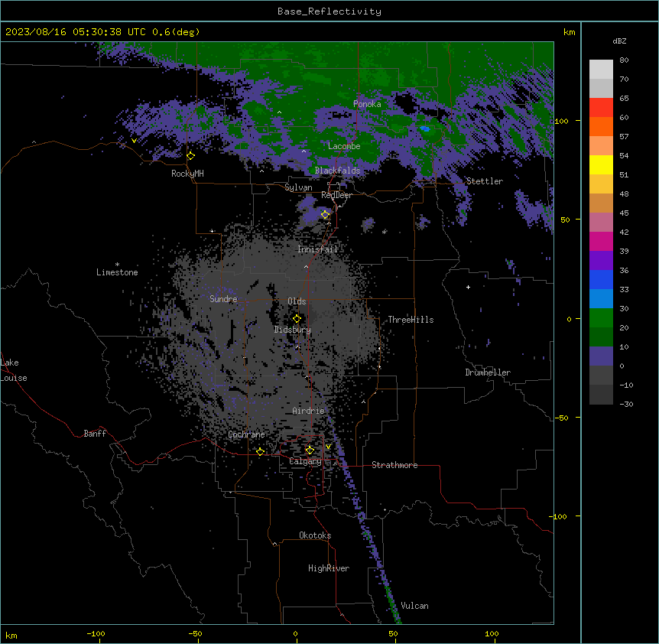This screenshot has height=644, width=659.
Task: Click the yellow station marker near Olds
Action: [297, 318]
